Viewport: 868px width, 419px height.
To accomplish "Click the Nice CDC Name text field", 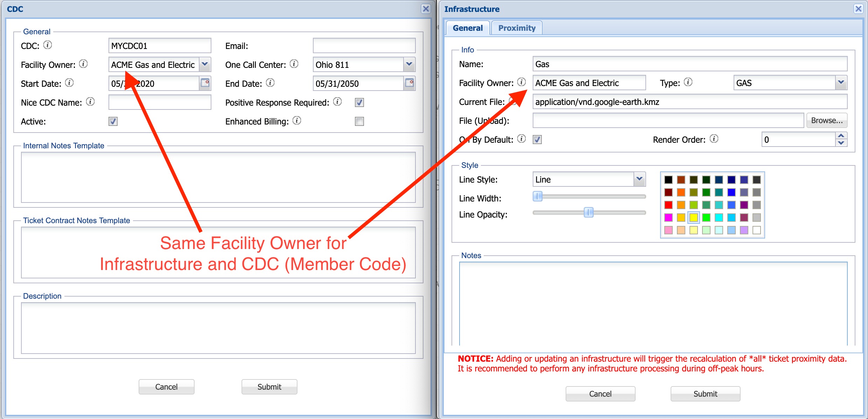I will [160, 102].
